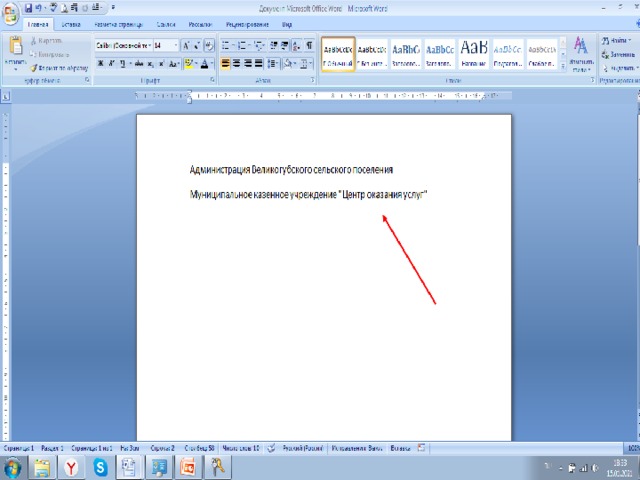This screenshot has width=640, height=480.
Task: Click the round Office button
Action: (10, 12)
